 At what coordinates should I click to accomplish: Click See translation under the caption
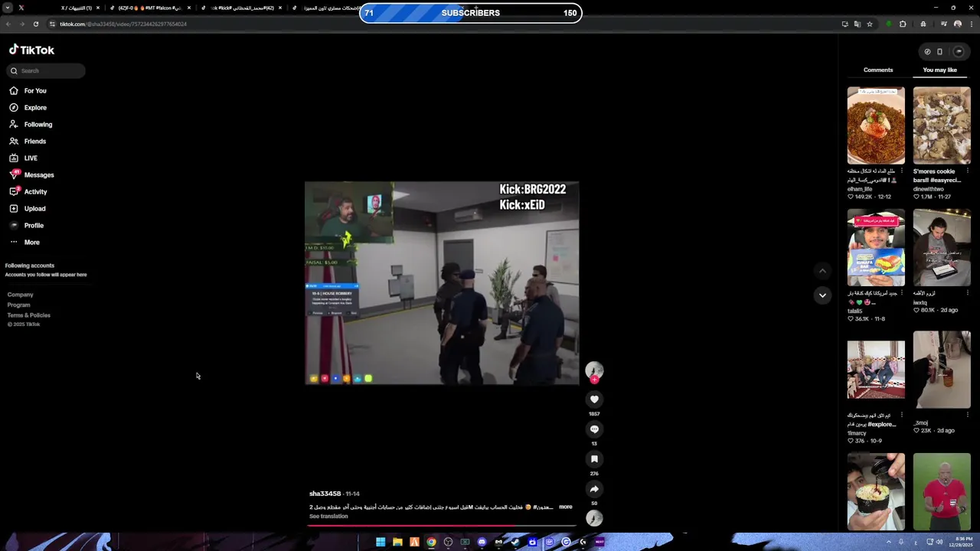[328, 517]
